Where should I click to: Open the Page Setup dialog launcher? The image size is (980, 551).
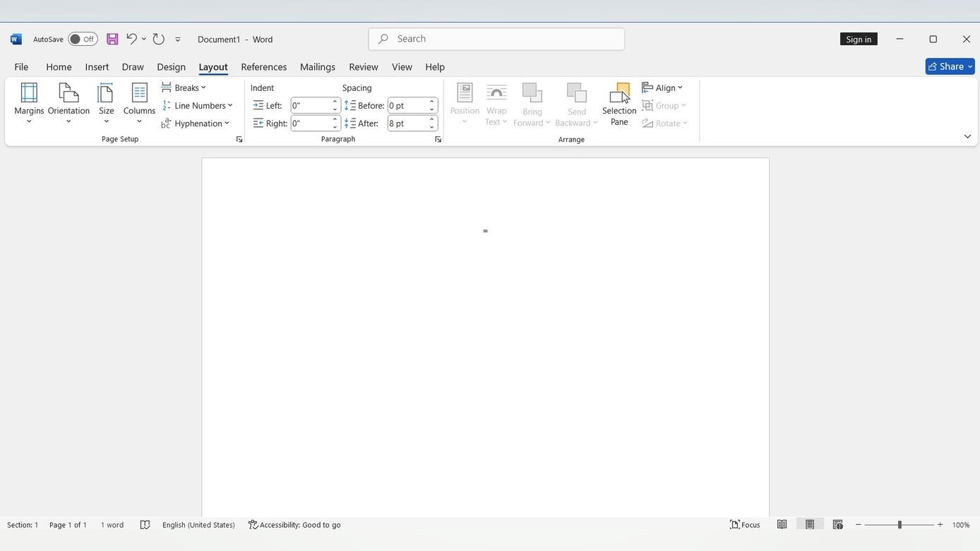(239, 140)
